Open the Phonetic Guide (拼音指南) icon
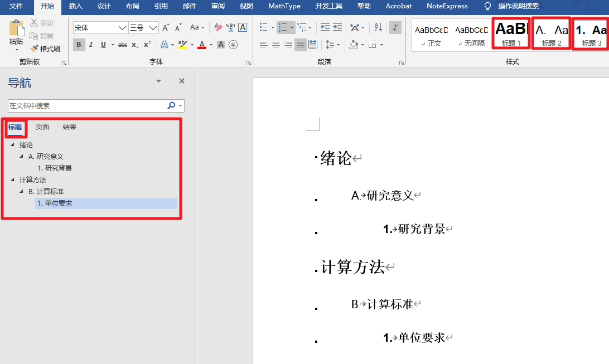The width and height of the screenshot is (609, 364). pos(230,27)
